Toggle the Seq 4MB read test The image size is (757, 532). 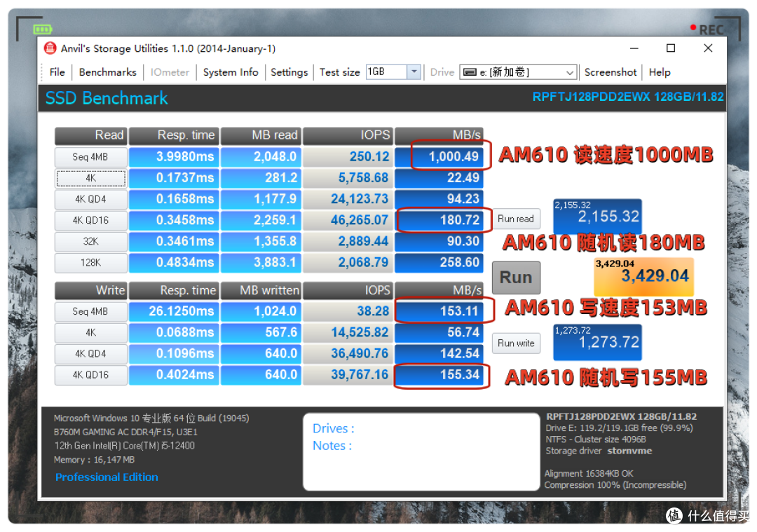90,156
